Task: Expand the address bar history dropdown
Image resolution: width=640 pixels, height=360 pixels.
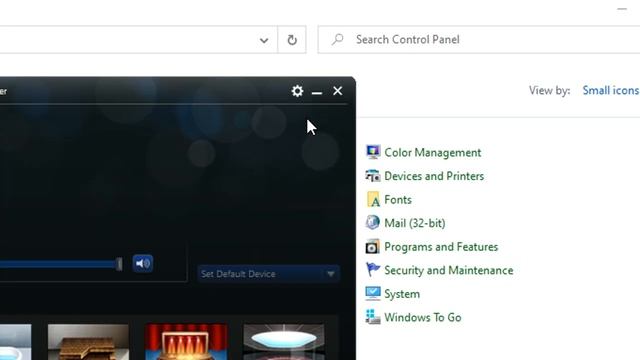Action: click(x=264, y=40)
